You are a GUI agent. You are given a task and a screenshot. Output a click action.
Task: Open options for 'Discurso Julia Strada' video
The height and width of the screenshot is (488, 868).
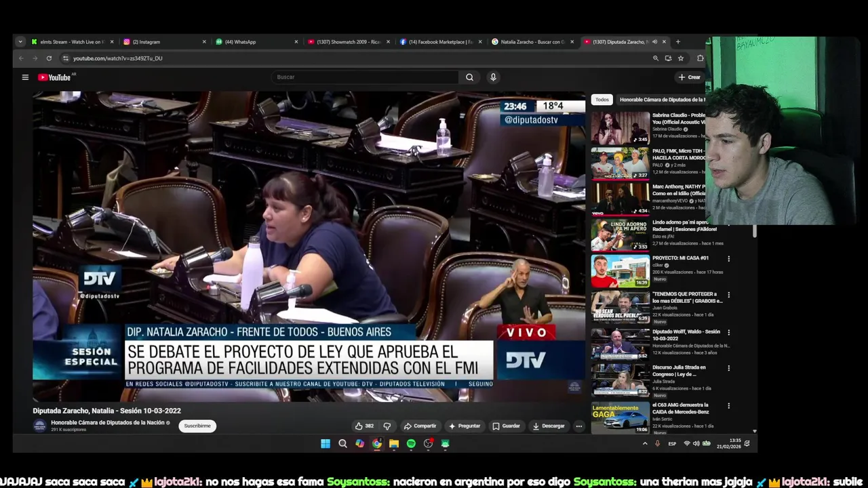(x=729, y=369)
